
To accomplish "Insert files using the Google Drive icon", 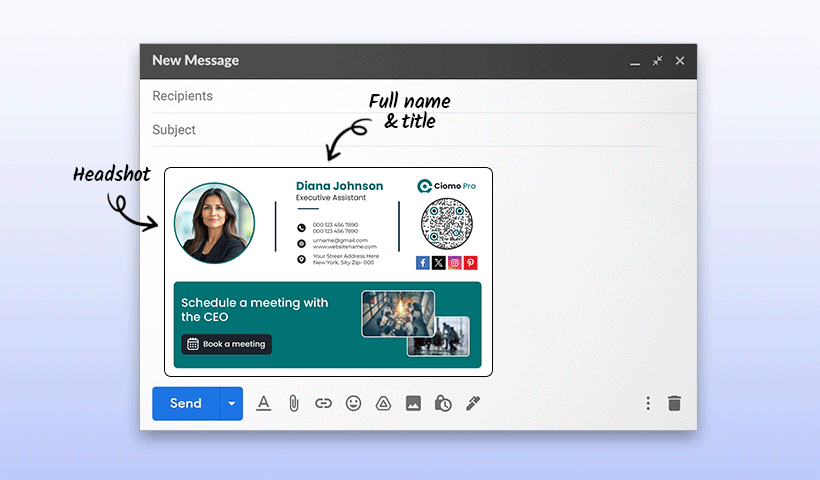I will point(382,403).
